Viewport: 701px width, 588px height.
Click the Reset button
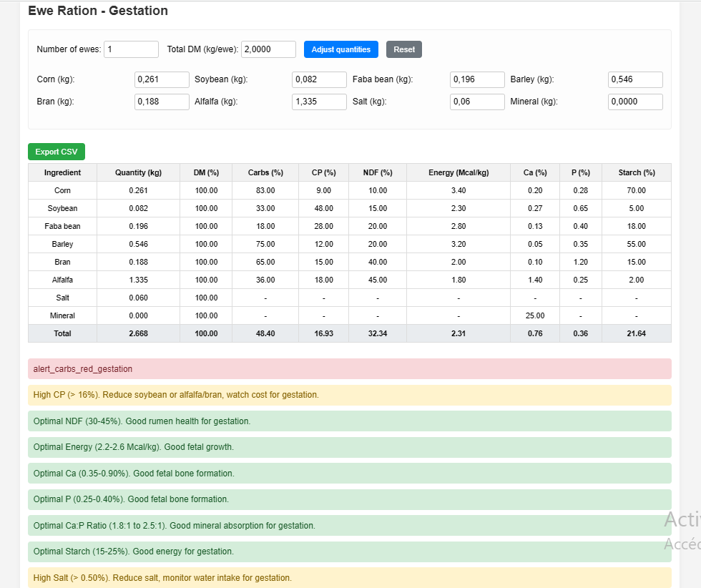point(403,49)
